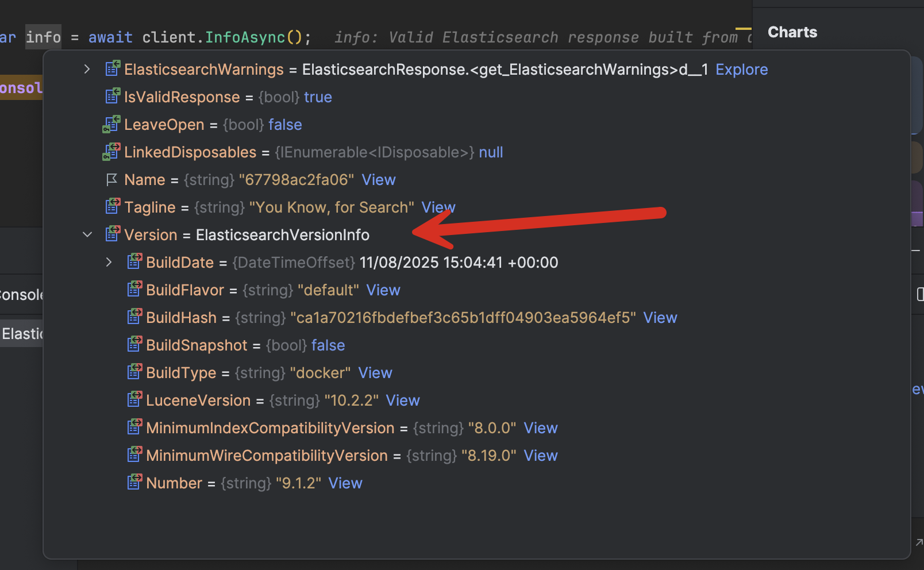Expand the ElasticsearchWarnings node

point(87,68)
